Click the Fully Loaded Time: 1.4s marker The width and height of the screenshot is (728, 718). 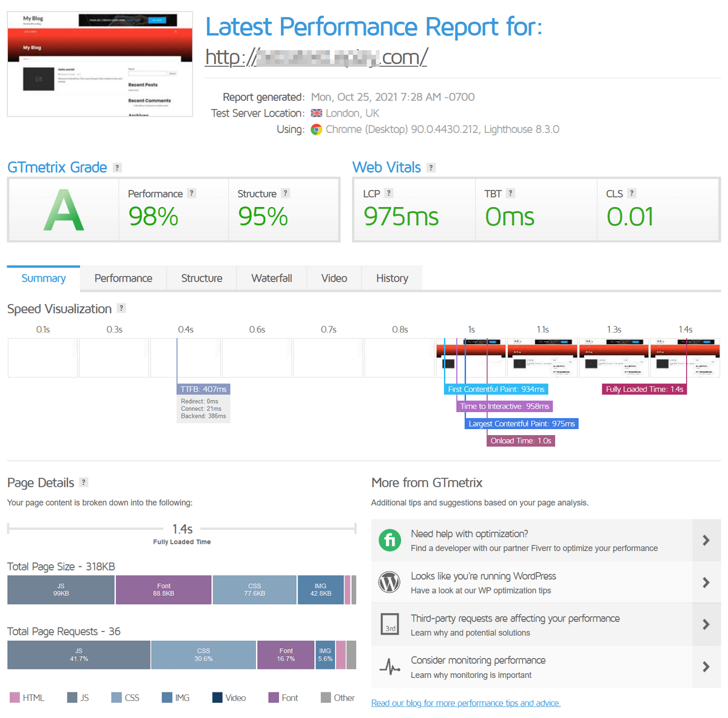tap(644, 389)
